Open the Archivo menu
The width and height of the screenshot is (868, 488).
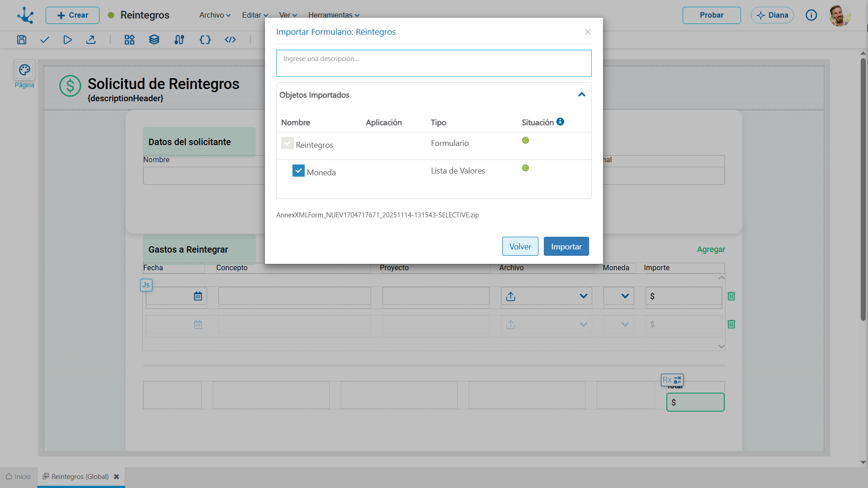click(x=215, y=15)
